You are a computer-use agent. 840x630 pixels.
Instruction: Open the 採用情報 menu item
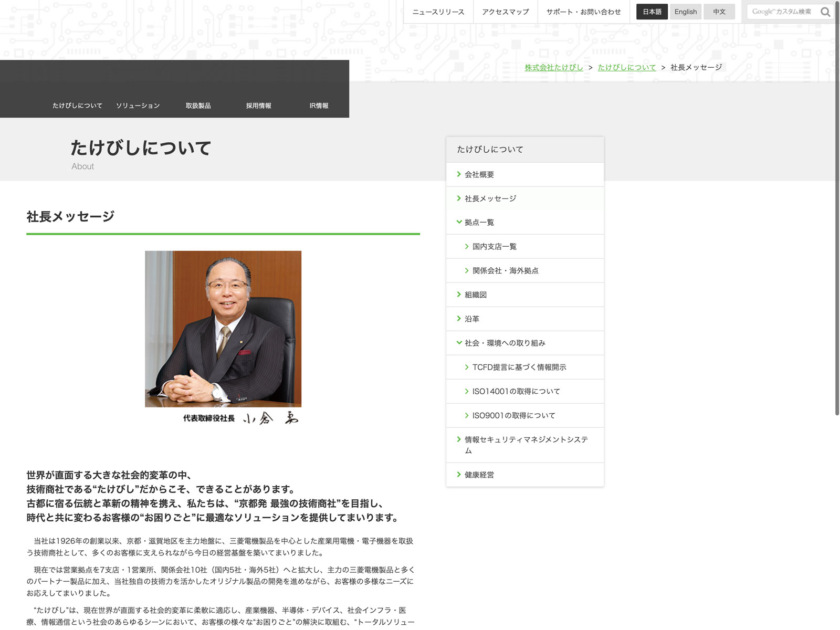(x=258, y=106)
